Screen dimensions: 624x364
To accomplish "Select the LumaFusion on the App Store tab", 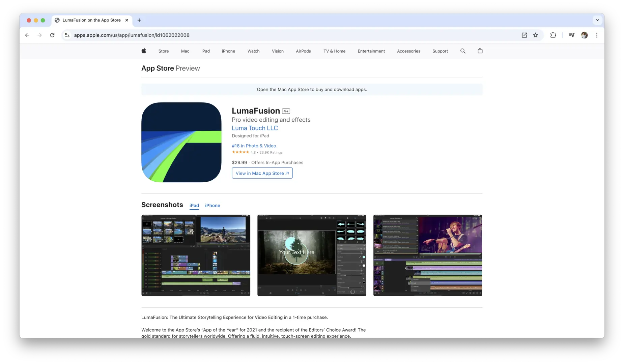I will [91, 20].
